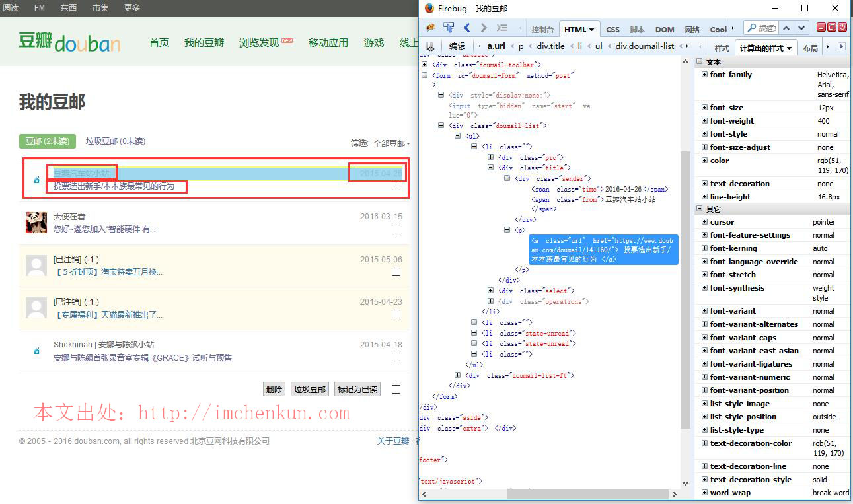Viewport: 853px width, 504px height.
Task: Go back with the blue left arrow
Action: pyautogui.click(x=466, y=28)
